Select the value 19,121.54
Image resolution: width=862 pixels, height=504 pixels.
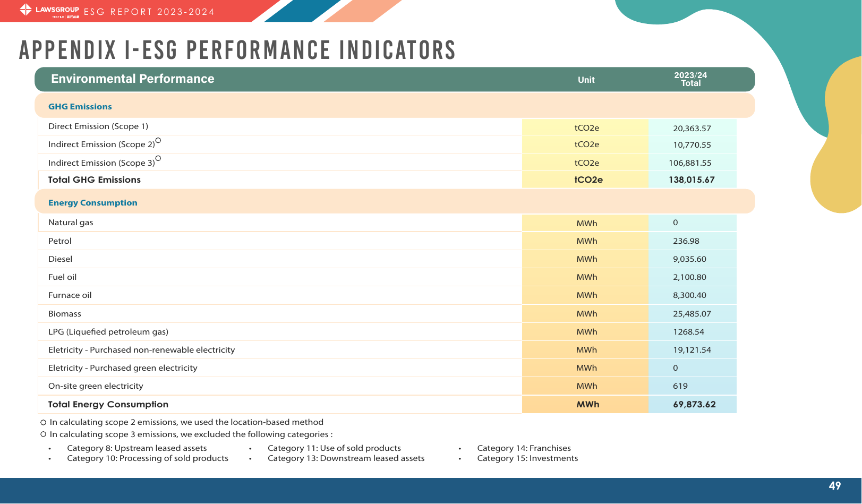pyautogui.click(x=692, y=349)
